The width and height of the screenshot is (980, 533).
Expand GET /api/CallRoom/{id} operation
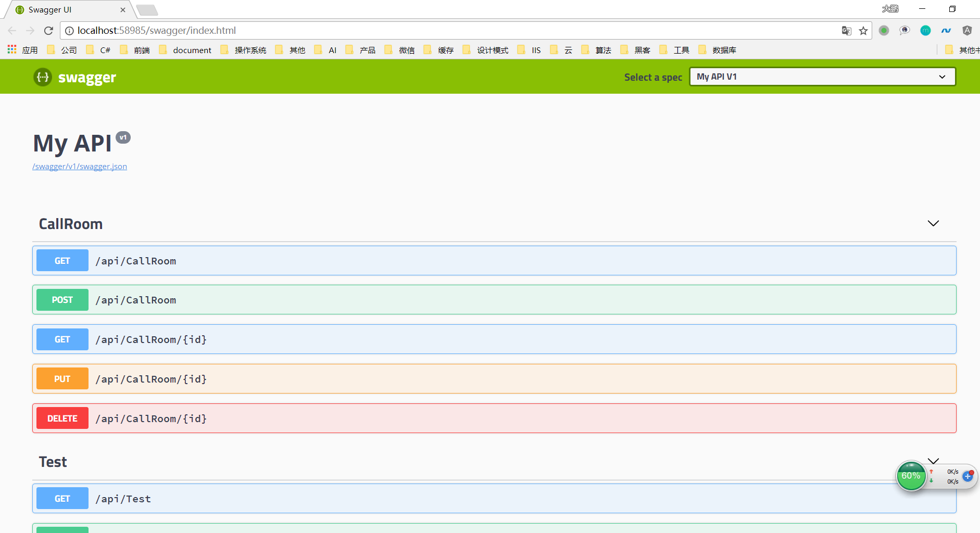coord(494,339)
